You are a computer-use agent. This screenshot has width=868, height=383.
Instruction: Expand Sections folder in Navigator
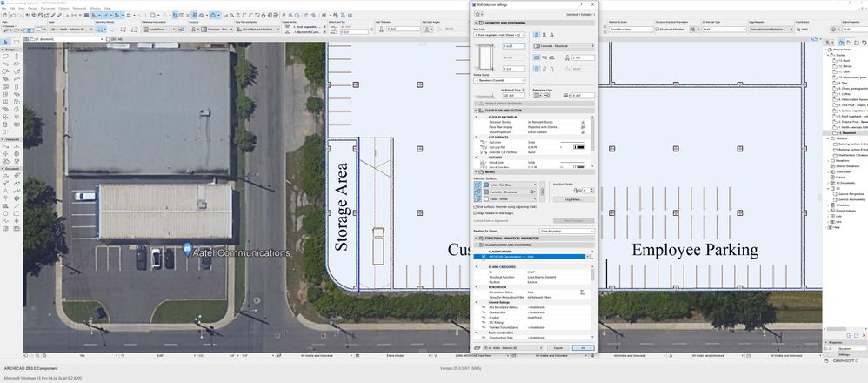(828, 138)
